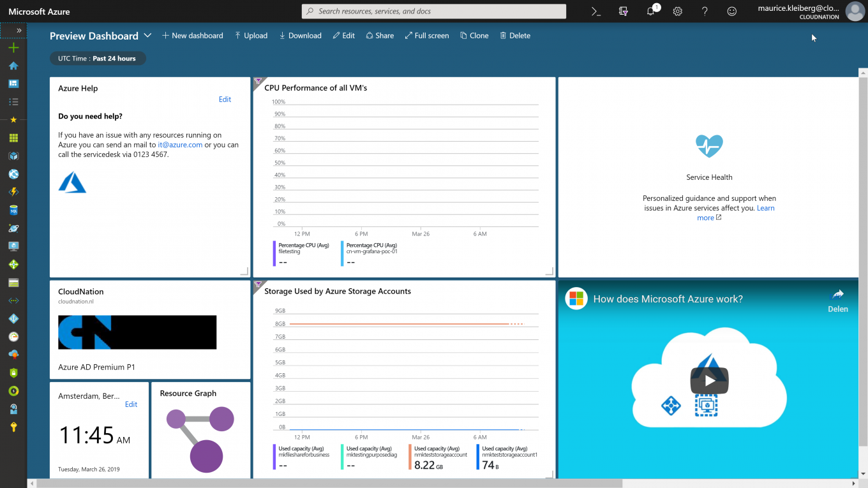Open the UTC Time Past 24 hours filter

[98, 57]
